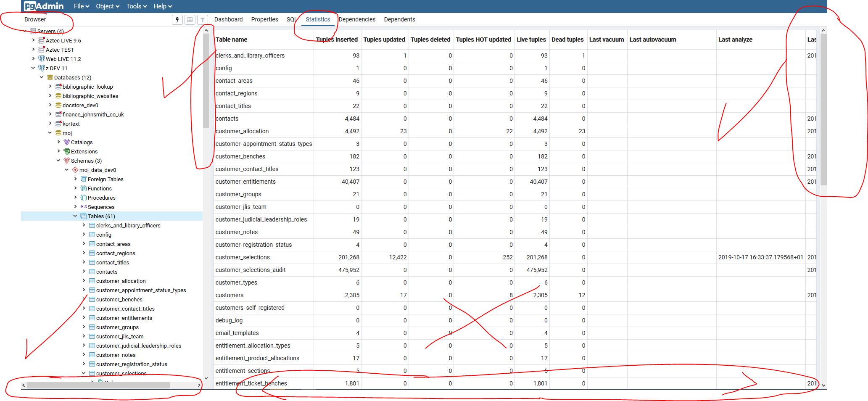Sort by the Tuples inserted column header
Screen dimensions: 868x401
(x=337, y=40)
